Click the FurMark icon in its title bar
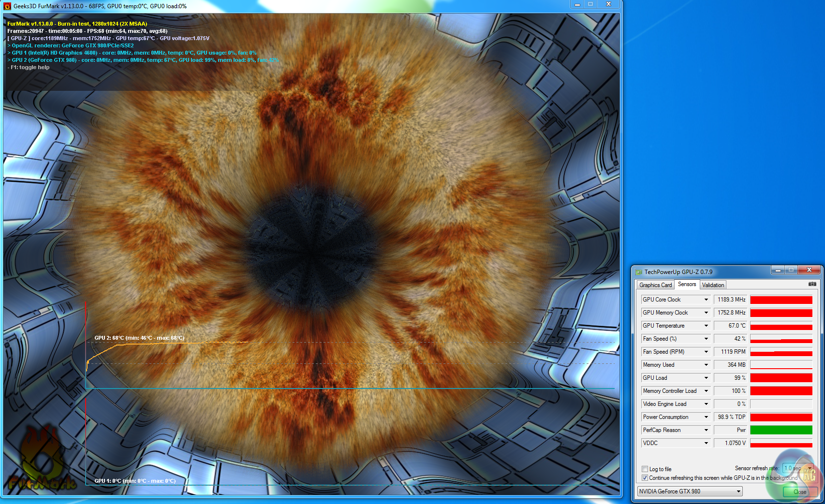The height and width of the screenshot is (504, 825). pos(7,6)
